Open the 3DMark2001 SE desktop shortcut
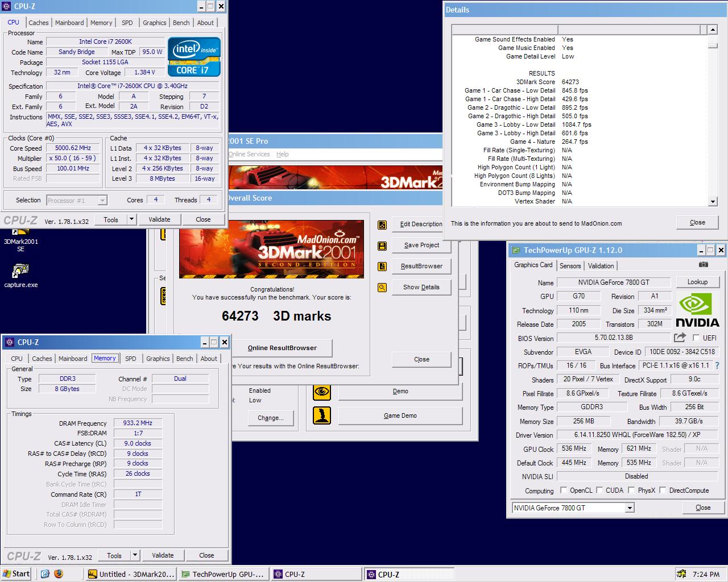 click(20, 241)
